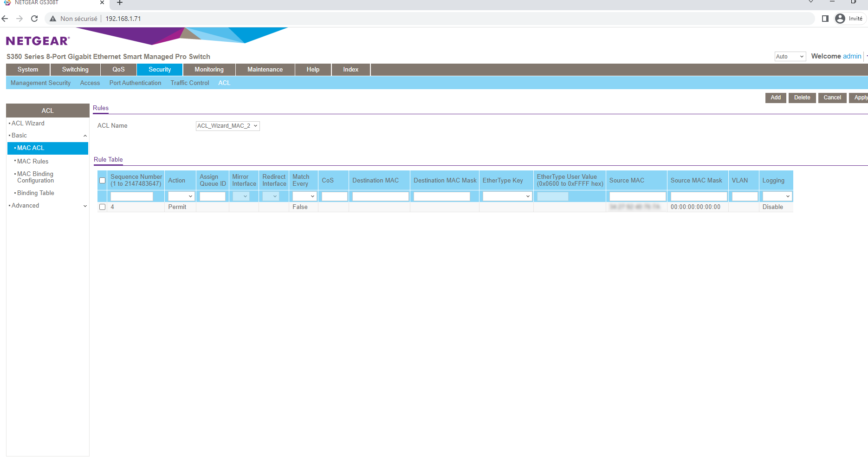Open a new browser tab

point(120,3)
